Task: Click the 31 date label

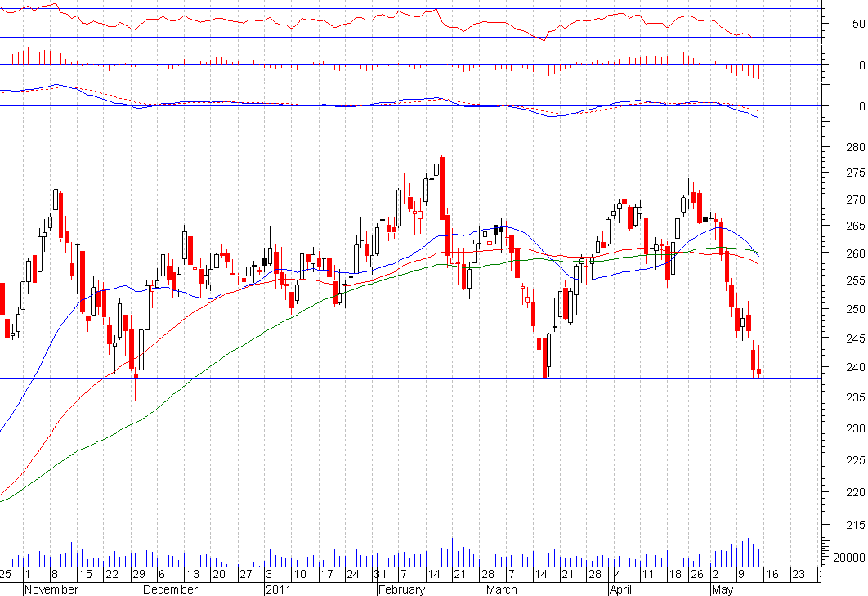Action: pos(380,575)
